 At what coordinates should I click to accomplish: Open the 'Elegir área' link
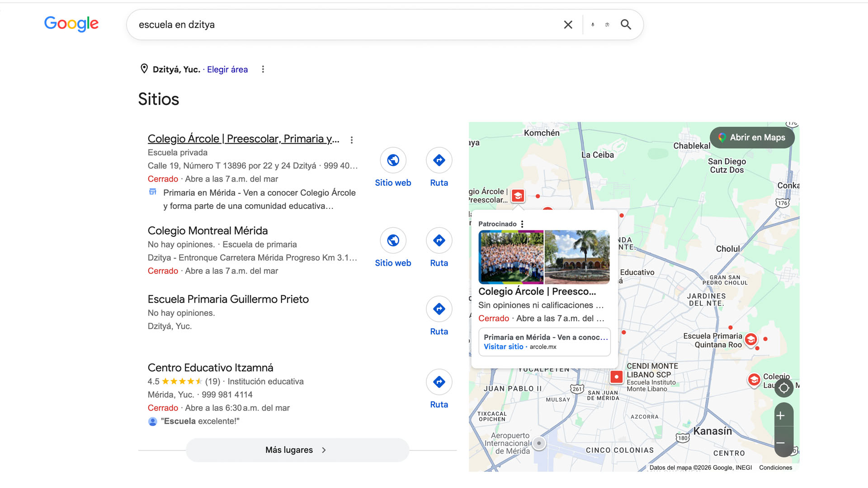point(227,70)
